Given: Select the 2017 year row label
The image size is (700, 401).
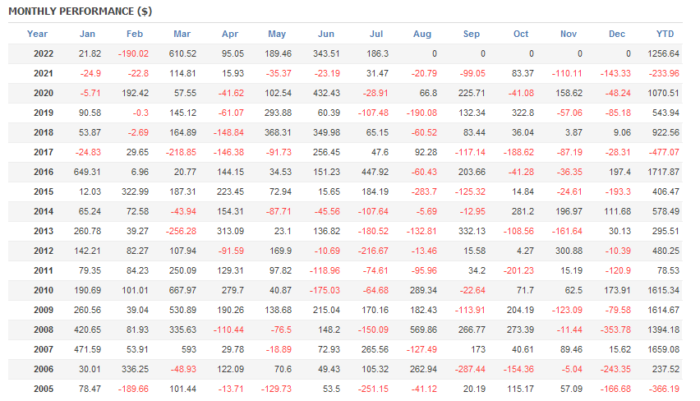Looking at the screenshot, I should coord(43,152).
